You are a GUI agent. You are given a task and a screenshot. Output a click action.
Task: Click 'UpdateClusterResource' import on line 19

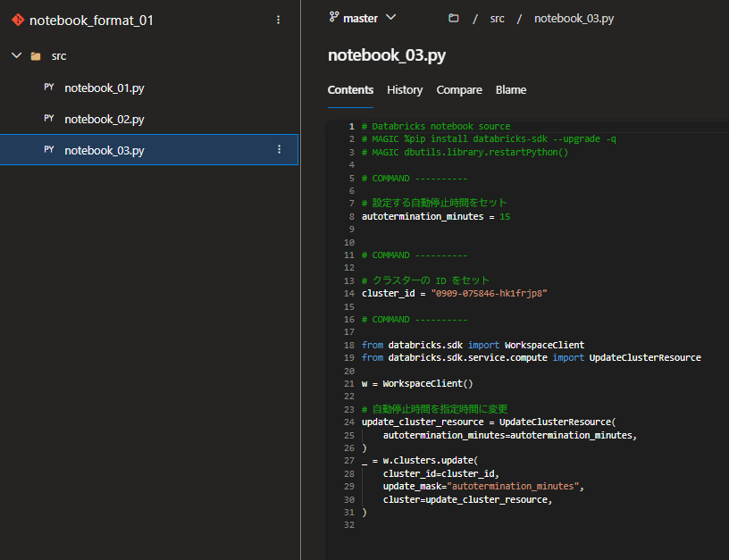[x=645, y=358]
